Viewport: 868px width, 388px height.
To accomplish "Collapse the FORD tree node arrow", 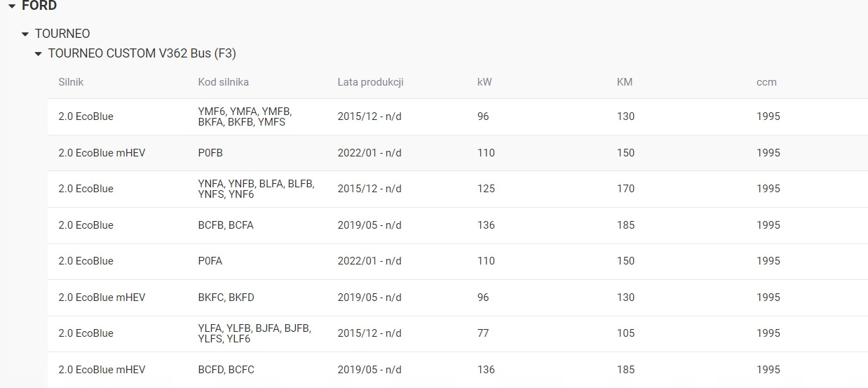I will click(12, 6).
